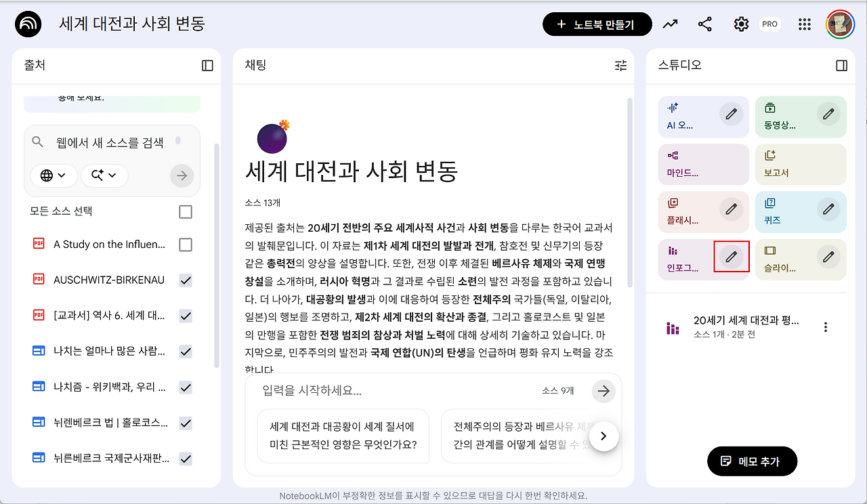Open the settings gear icon

[741, 24]
